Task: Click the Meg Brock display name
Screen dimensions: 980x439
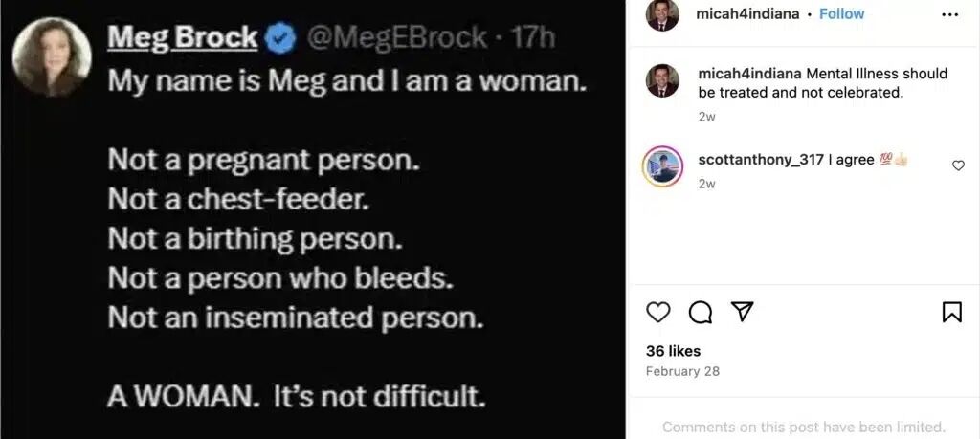Action: (183, 38)
